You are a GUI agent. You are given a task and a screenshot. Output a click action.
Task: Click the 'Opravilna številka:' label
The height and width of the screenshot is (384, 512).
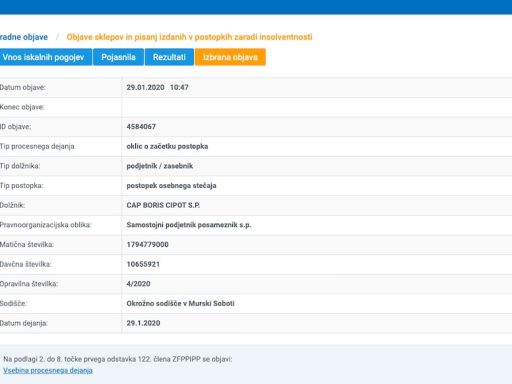[29, 284]
